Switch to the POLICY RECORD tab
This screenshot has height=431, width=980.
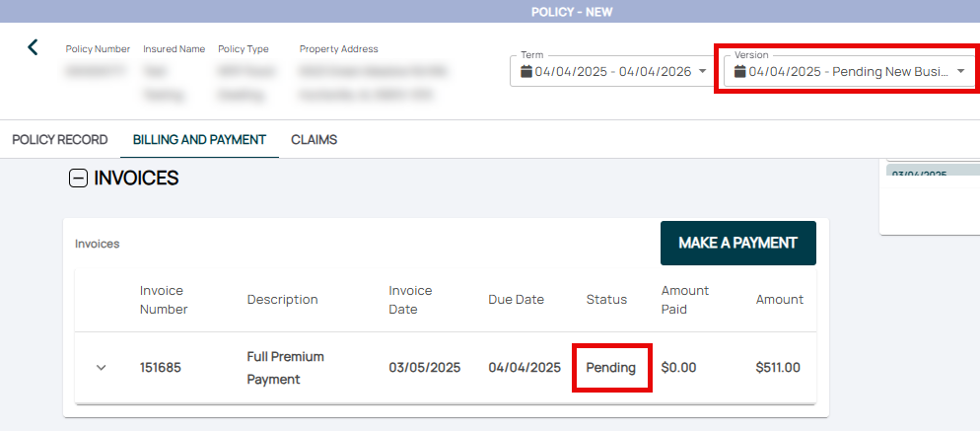59,140
